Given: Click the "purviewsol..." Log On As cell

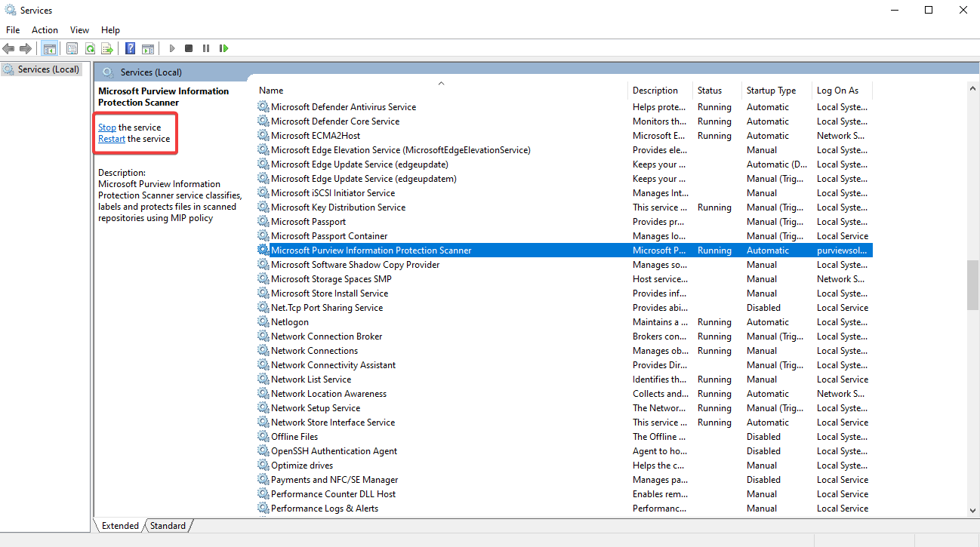Looking at the screenshot, I should [x=842, y=250].
